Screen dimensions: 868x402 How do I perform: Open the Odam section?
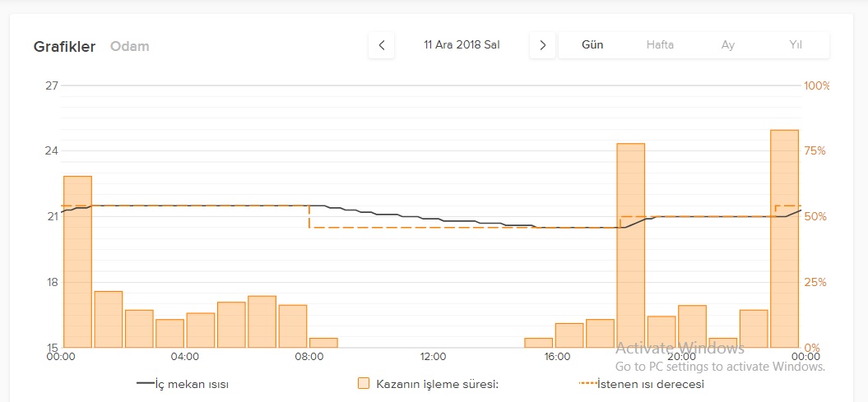pyautogui.click(x=129, y=47)
